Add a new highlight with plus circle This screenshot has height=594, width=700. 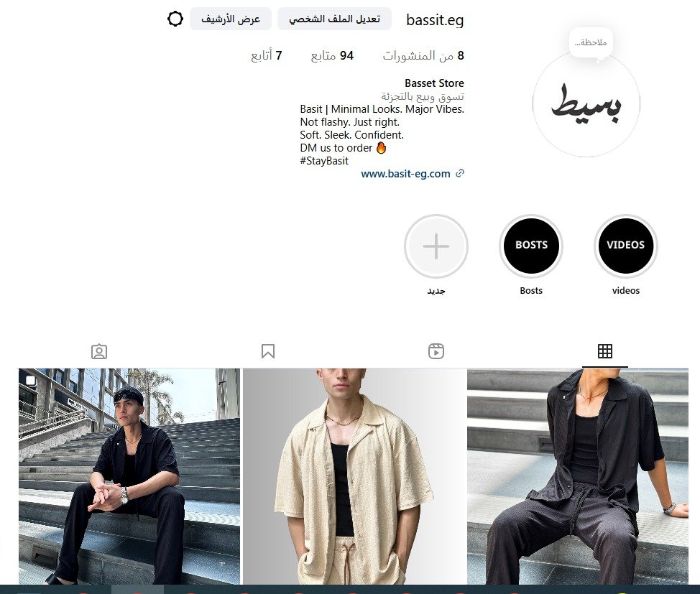[x=436, y=246]
